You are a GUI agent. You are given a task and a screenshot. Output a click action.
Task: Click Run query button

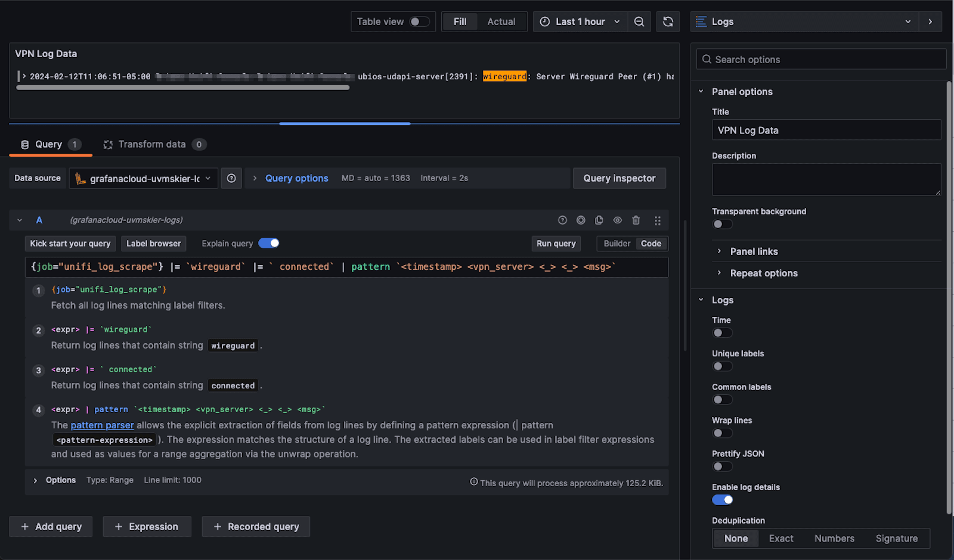pos(556,244)
